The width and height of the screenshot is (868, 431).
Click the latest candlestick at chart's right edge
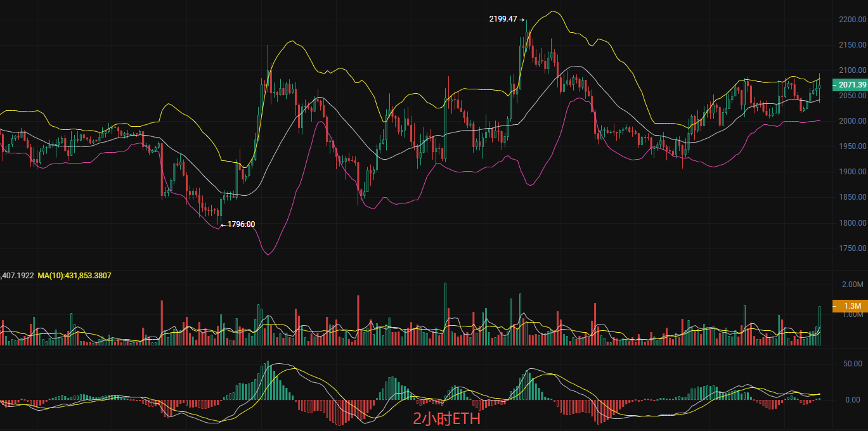[819, 86]
